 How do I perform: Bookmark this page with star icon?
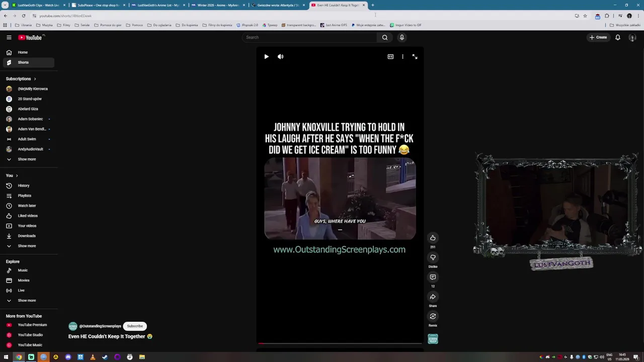coord(585,16)
